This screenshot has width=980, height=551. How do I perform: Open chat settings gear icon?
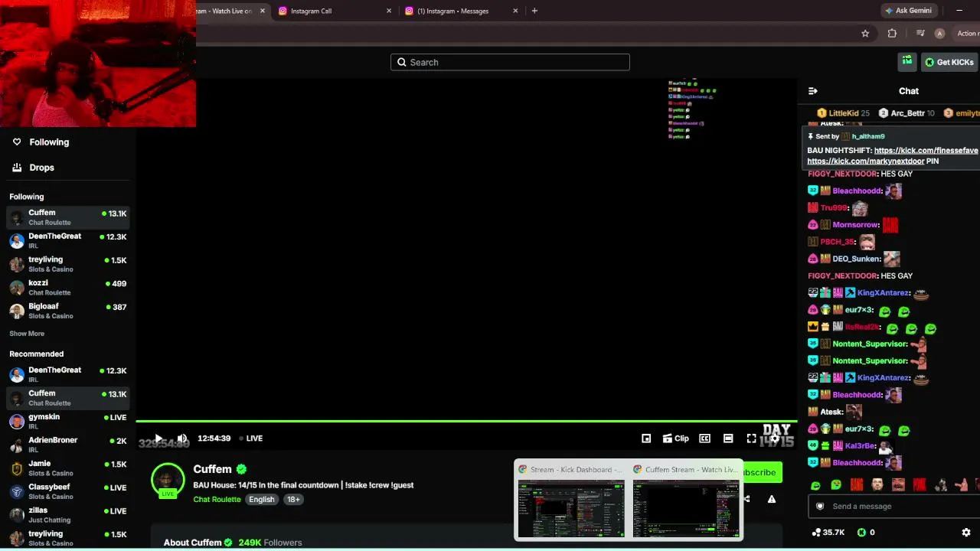coord(966,532)
